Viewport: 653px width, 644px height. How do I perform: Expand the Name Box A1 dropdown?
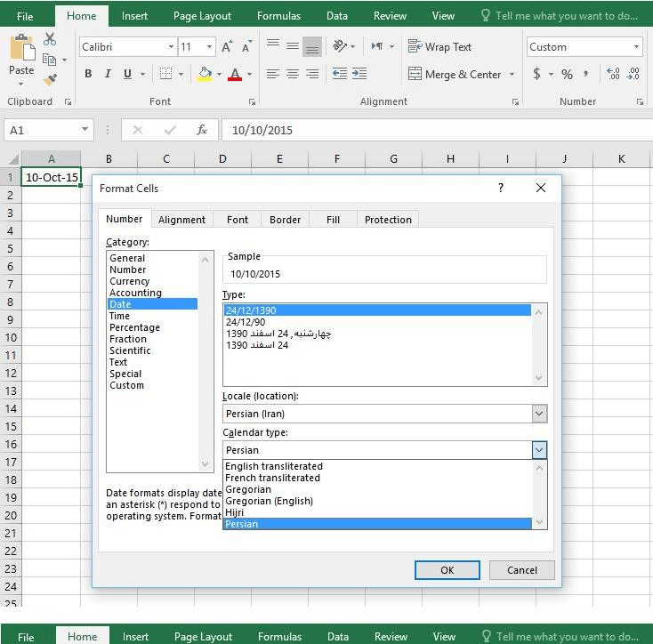(85, 130)
